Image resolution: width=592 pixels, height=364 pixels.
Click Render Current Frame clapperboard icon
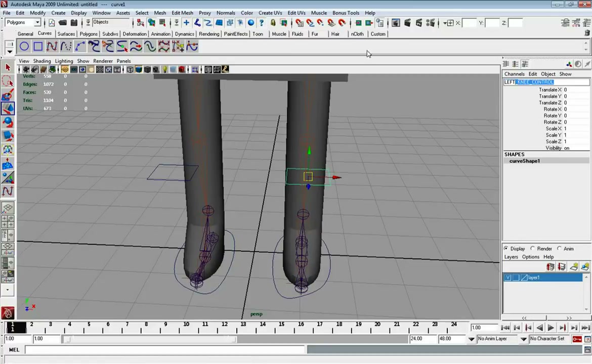[407, 23]
